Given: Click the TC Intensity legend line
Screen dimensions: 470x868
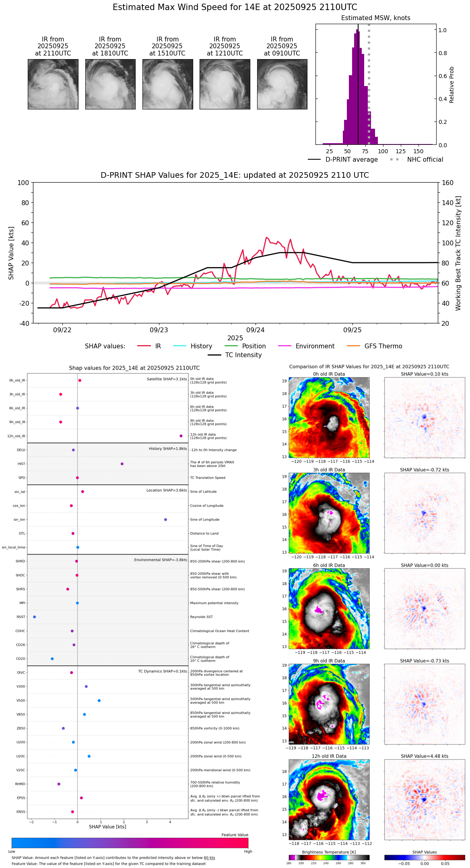Looking at the screenshot, I should [214, 355].
